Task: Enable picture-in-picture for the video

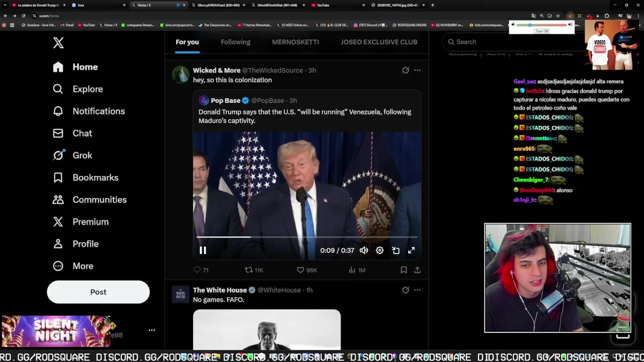Action: [x=396, y=250]
